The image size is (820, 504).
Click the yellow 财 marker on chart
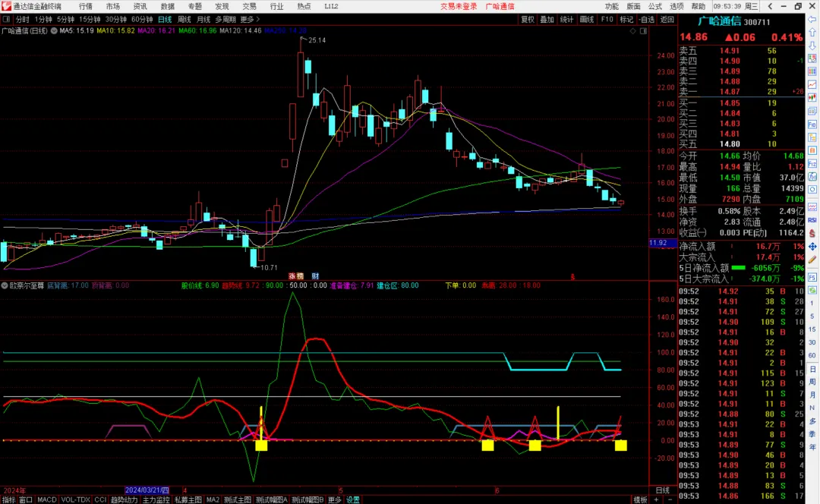315,276
